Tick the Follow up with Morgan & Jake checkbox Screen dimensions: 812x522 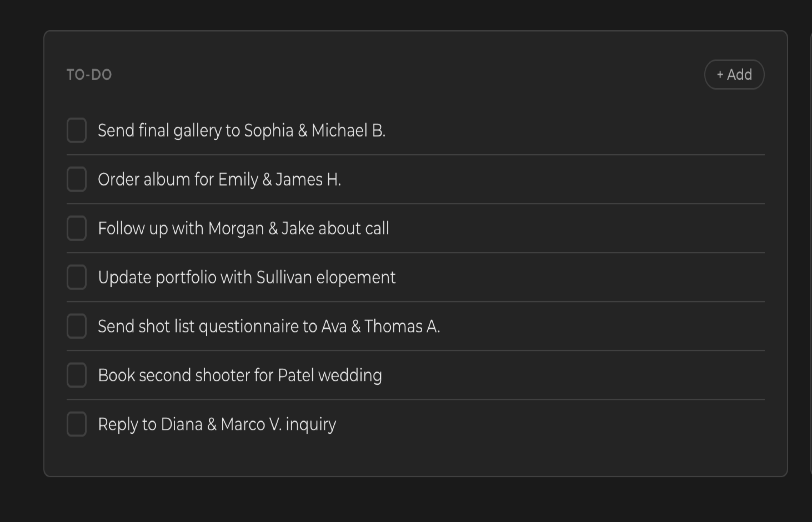click(77, 228)
